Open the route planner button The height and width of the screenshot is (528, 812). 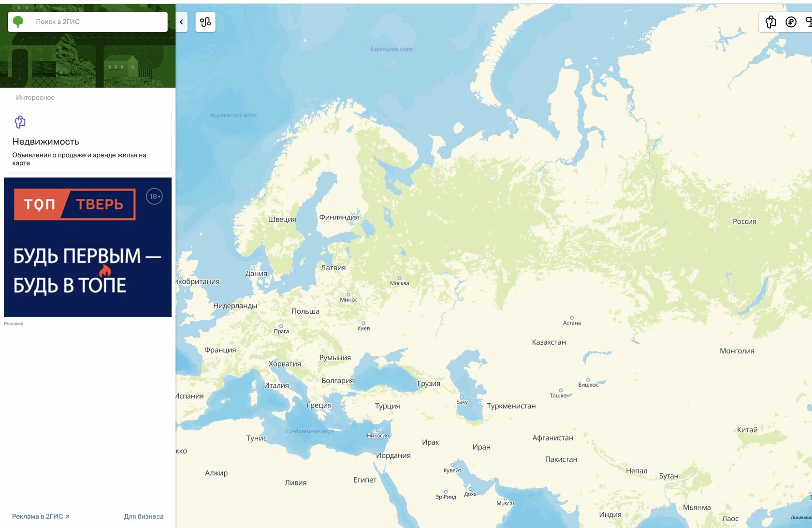pyautogui.click(x=205, y=22)
